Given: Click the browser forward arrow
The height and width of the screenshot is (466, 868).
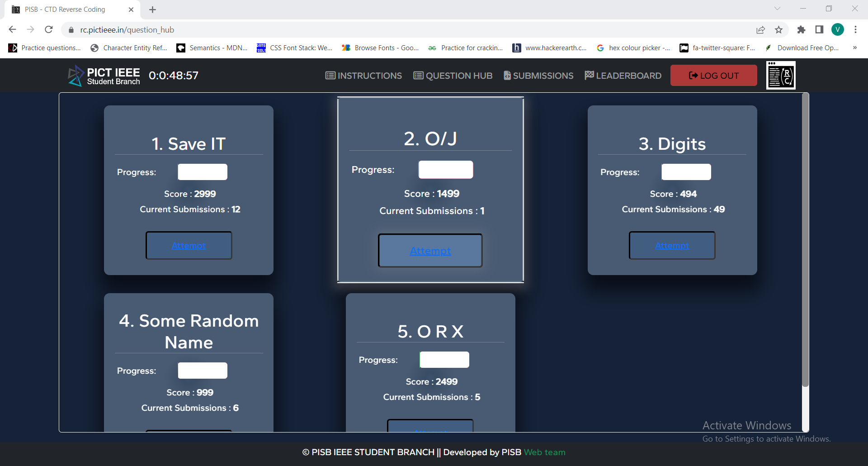Looking at the screenshot, I should point(30,29).
